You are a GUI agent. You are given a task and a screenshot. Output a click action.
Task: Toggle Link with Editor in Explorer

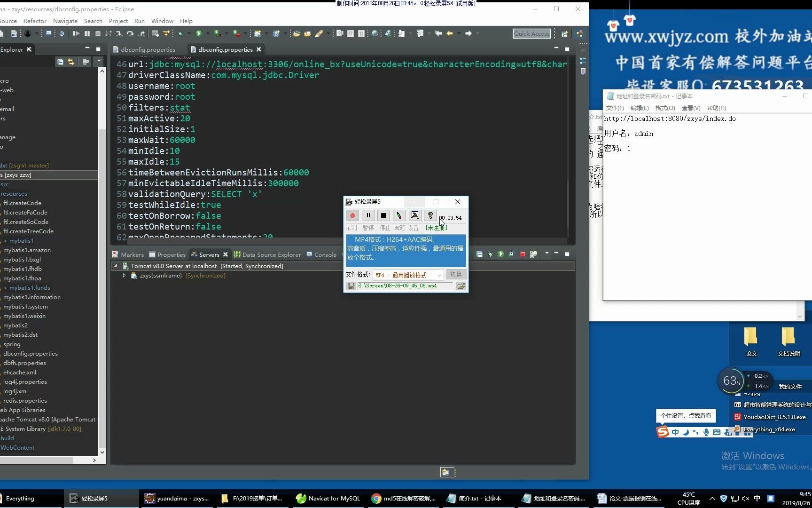pyautogui.click(x=71, y=62)
